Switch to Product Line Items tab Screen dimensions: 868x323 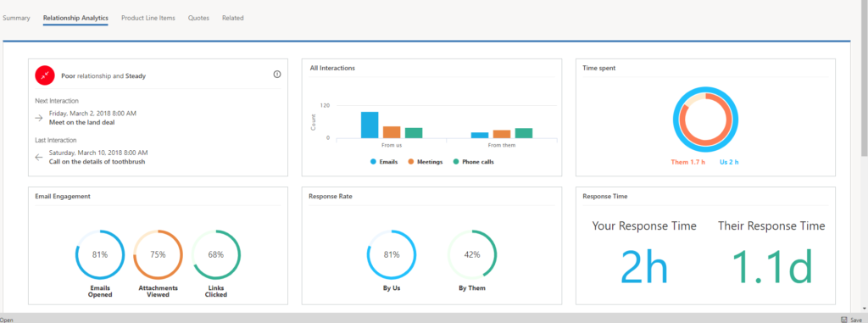(148, 18)
